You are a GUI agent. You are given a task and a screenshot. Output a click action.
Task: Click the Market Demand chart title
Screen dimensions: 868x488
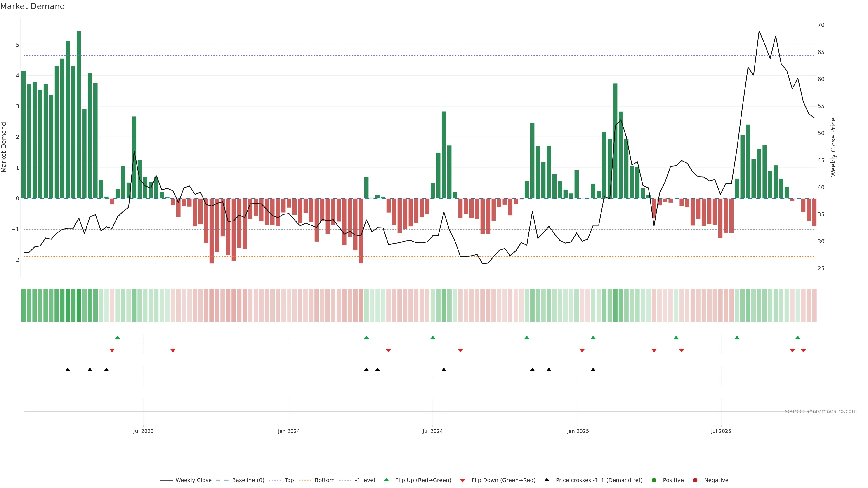(32, 6)
